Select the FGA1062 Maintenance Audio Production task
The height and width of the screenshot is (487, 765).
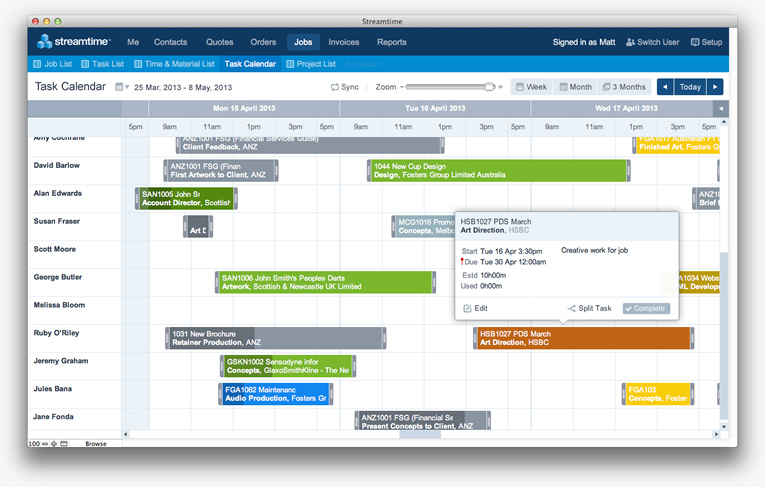[276, 394]
